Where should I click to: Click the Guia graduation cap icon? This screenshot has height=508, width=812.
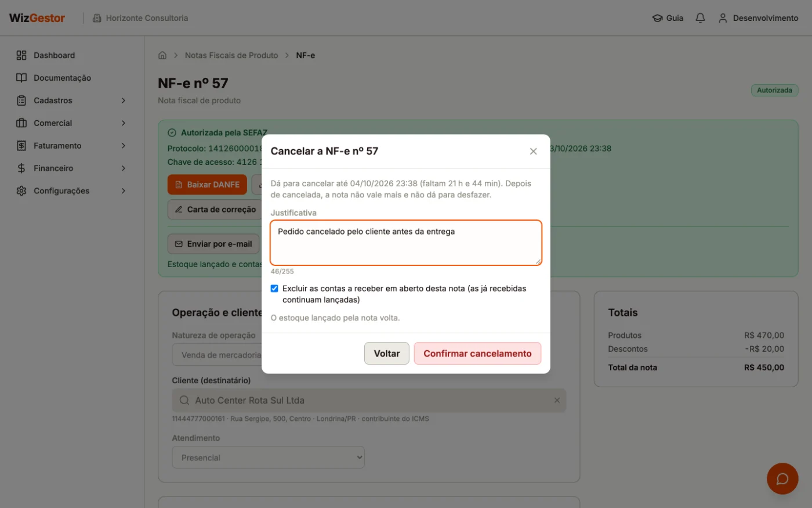click(x=657, y=18)
